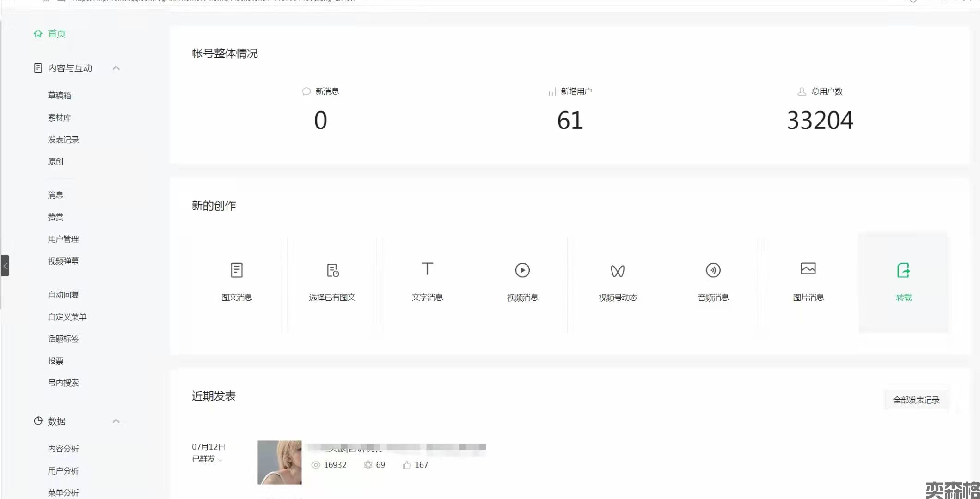Collapse the 数据 section chevron
980x499 pixels.
pos(116,421)
